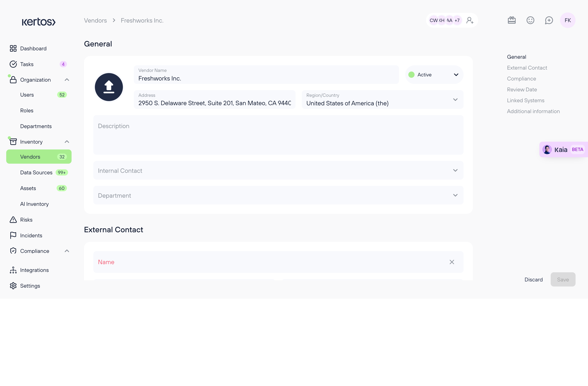Click the Settings gear icon

(x=13, y=286)
